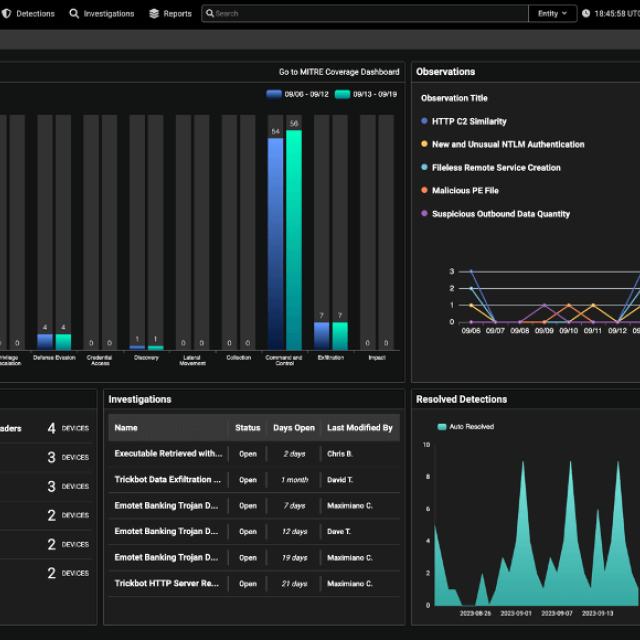This screenshot has height=640, width=640.
Task: Open Emotet Banking Trojan investigation open 7 days
Action: click(x=166, y=506)
